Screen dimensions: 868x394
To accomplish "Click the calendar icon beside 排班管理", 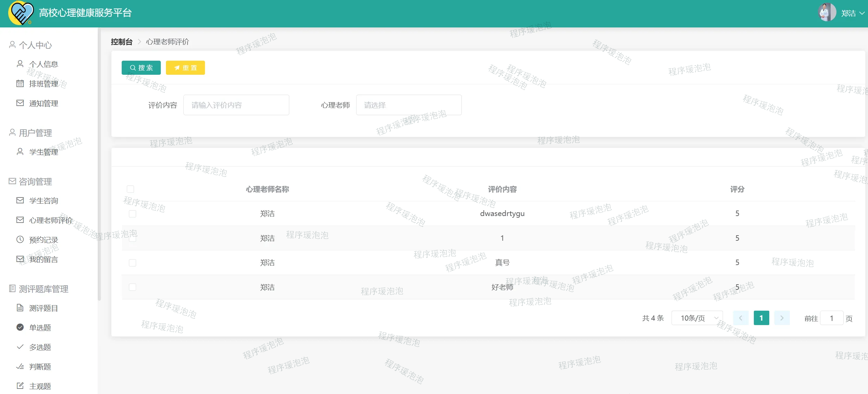I will (x=20, y=83).
